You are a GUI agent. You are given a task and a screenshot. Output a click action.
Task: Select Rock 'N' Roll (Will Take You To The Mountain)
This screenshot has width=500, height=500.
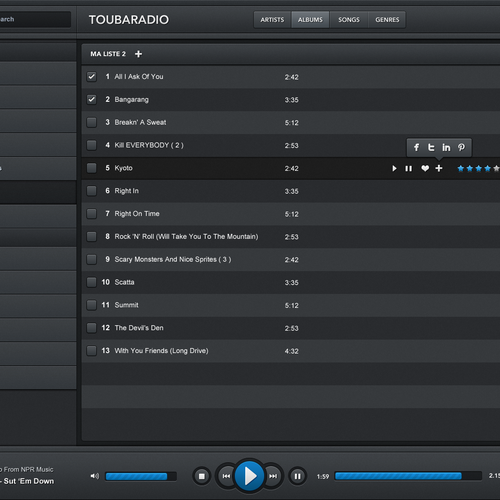(x=186, y=237)
